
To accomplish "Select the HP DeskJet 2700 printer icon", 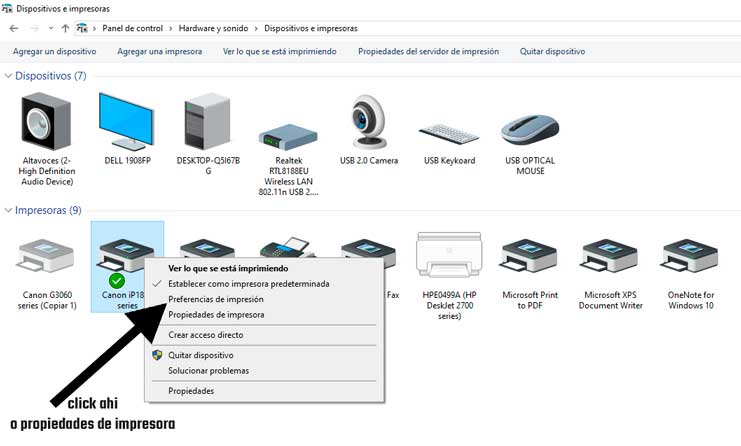I will pos(449,260).
